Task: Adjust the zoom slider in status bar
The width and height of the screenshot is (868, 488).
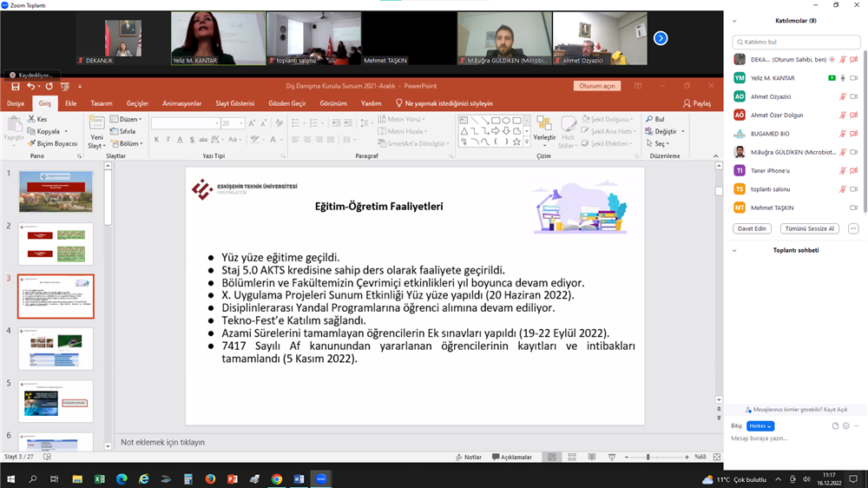Action: 648,457
